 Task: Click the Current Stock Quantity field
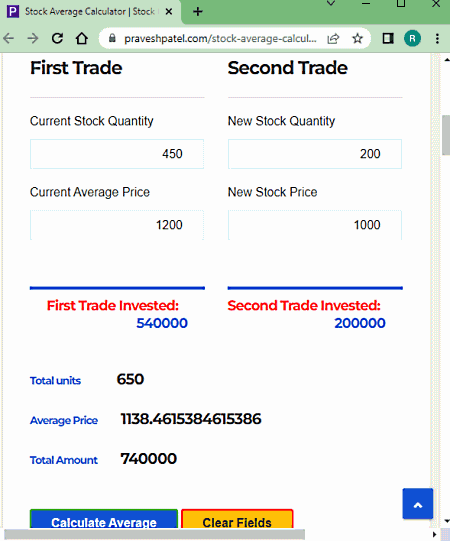[x=117, y=154]
